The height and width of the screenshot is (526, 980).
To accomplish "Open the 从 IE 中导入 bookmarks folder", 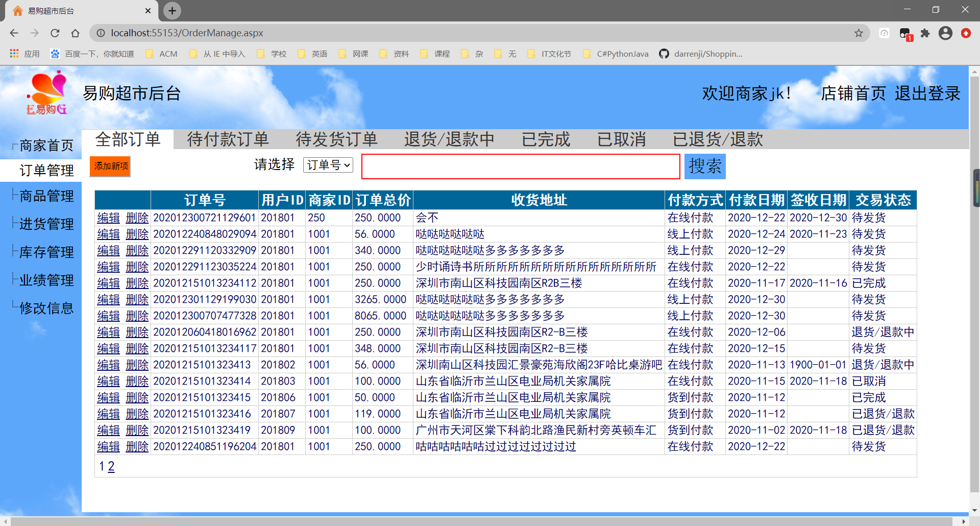I will (x=217, y=54).
